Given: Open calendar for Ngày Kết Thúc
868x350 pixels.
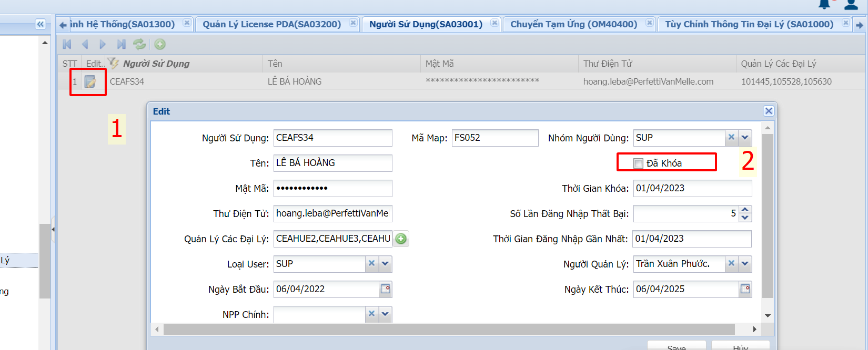Looking at the screenshot, I should [745, 289].
